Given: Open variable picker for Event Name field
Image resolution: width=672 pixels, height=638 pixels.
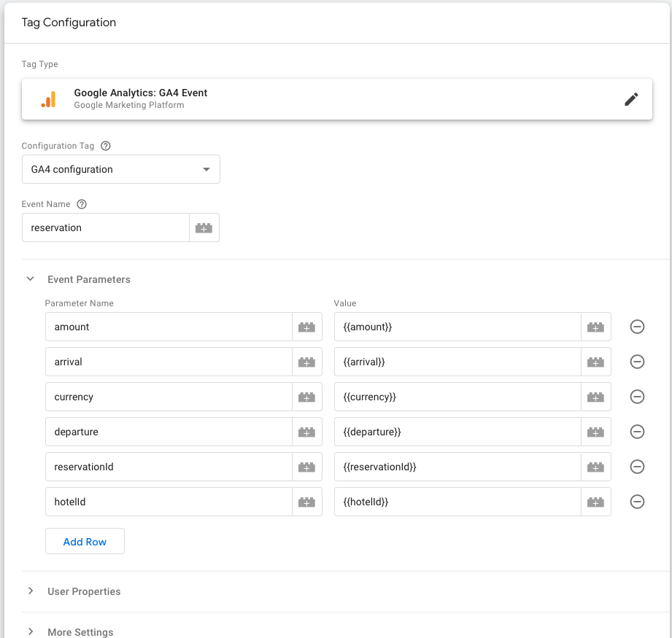Looking at the screenshot, I should click(204, 227).
